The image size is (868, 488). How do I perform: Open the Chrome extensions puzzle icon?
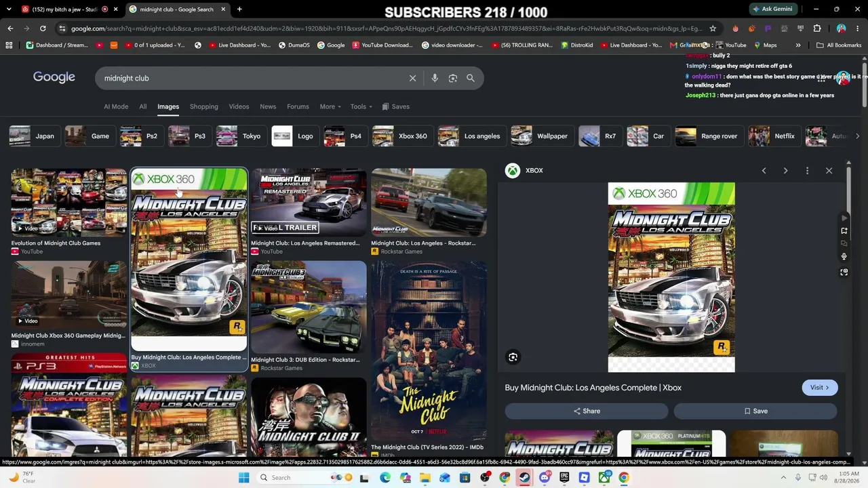(817, 28)
